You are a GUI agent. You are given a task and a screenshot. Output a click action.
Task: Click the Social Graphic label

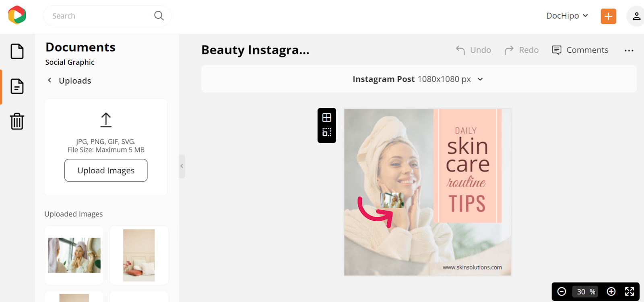[x=70, y=62]
